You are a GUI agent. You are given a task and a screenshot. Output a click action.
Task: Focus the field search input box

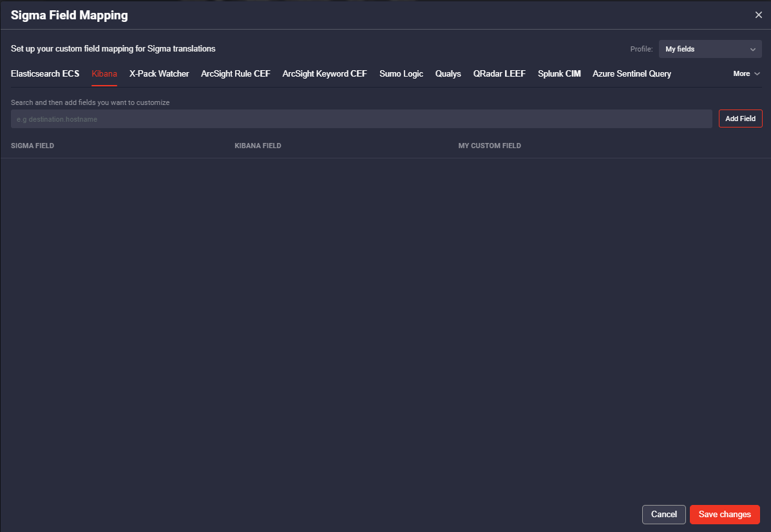click(361, 119)
